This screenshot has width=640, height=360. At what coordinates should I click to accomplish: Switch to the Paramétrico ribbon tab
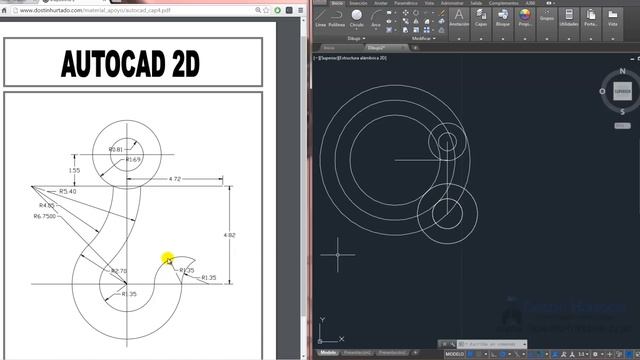click(x=405, y=3)
